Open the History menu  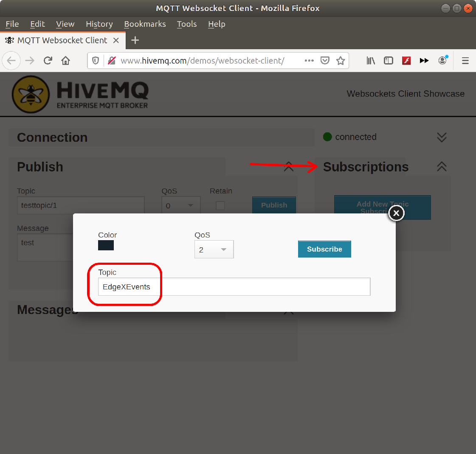[99, 24]
